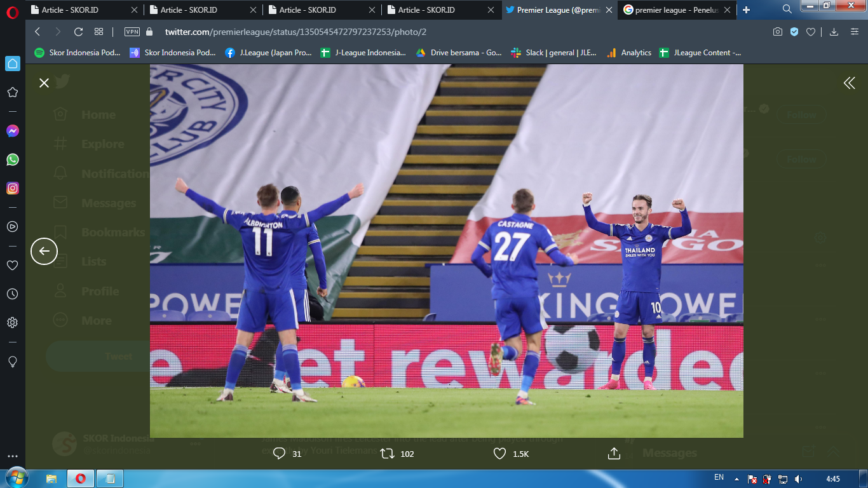The height and width of the screenshot is (488, 868).
Task: Open the Slack general bookmark
Action: coord(553,53)
